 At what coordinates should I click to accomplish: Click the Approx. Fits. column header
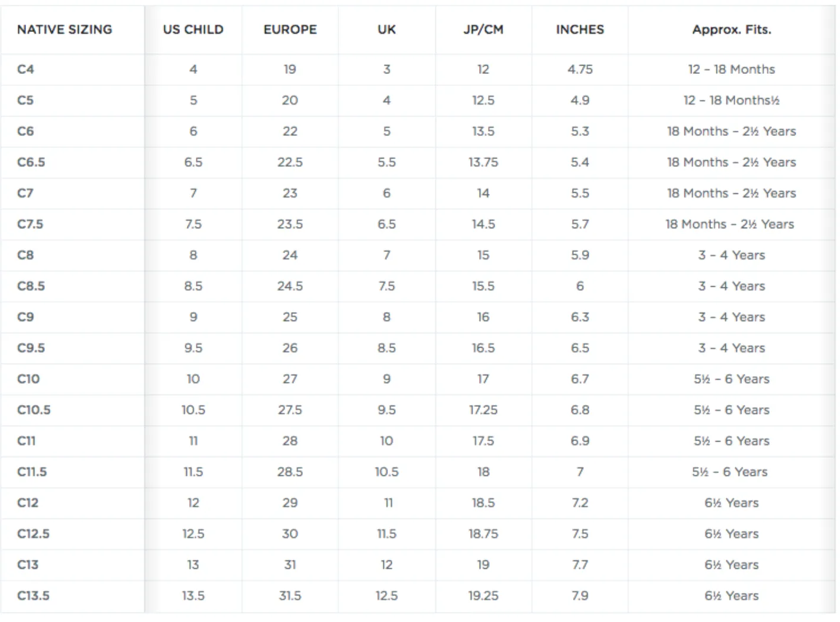pyautogui.click(x=732, y=30)
